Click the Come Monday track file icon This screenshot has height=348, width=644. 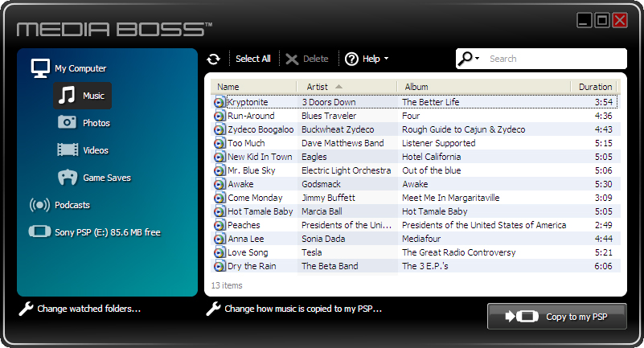(219, 198)
